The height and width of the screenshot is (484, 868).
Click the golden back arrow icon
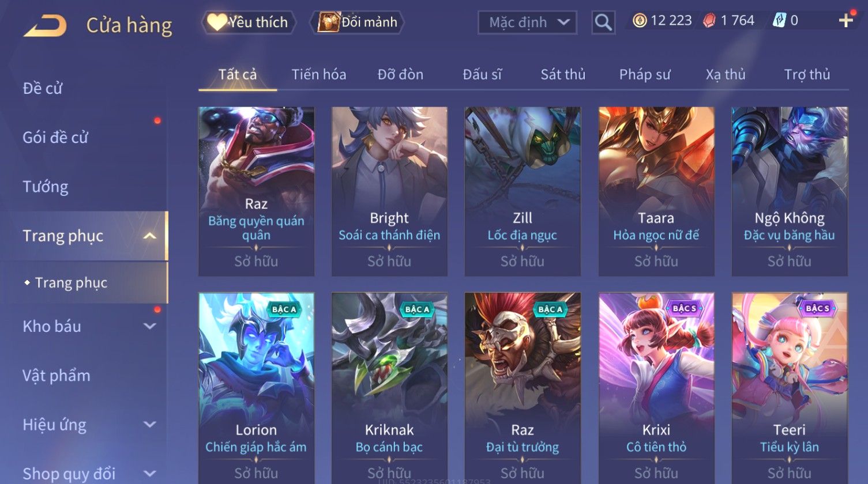coord(45,26)
